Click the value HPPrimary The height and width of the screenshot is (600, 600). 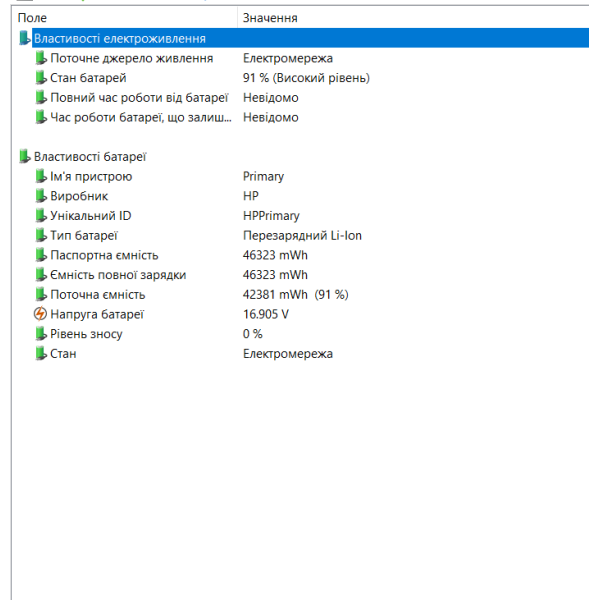click(x=271, y=216)
